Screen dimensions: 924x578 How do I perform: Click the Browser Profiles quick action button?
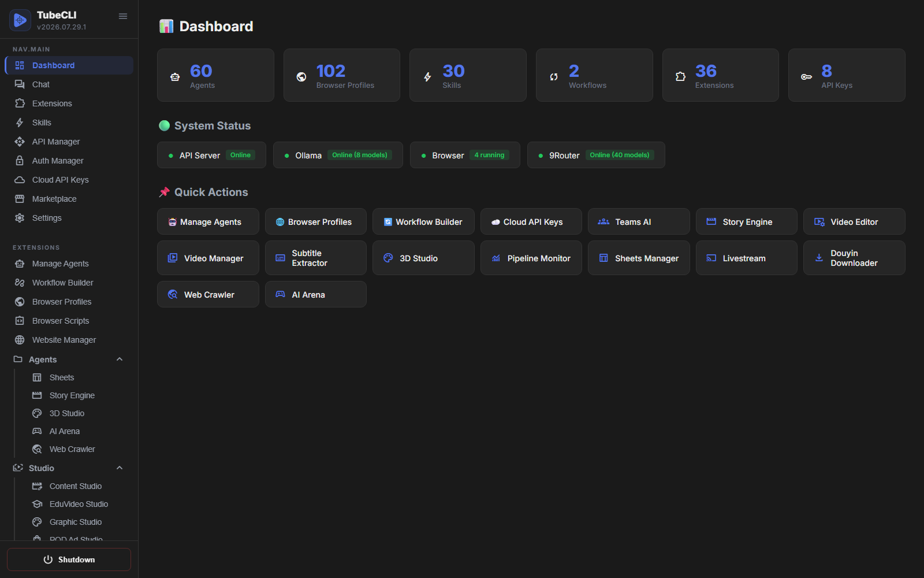(316, 221)
